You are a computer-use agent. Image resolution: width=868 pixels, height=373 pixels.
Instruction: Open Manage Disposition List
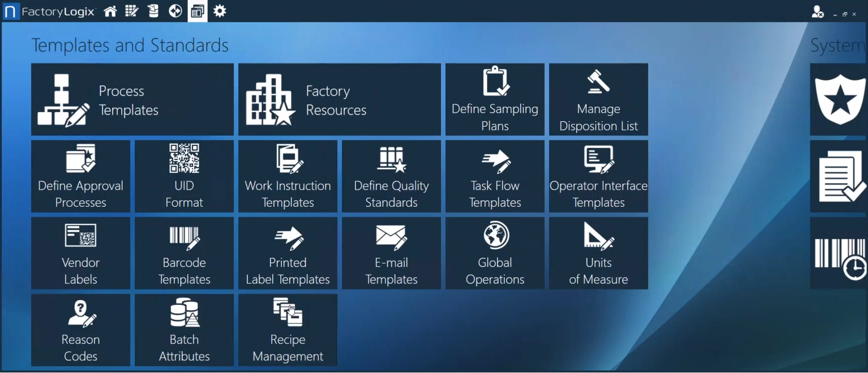click(598, 100)
